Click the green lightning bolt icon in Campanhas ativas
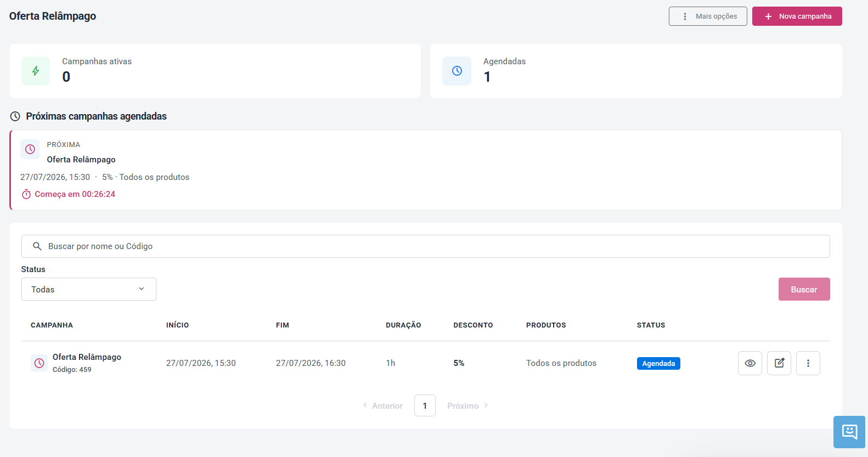Screen dimensions: 868x457 (36, 71)
